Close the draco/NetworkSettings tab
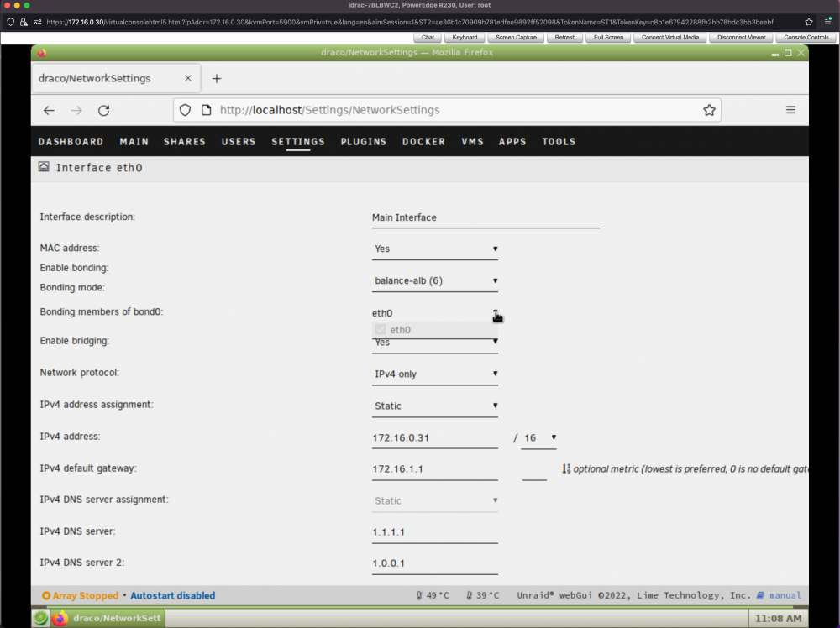This screenshot has height=628, width=840. tap(188, 78)
